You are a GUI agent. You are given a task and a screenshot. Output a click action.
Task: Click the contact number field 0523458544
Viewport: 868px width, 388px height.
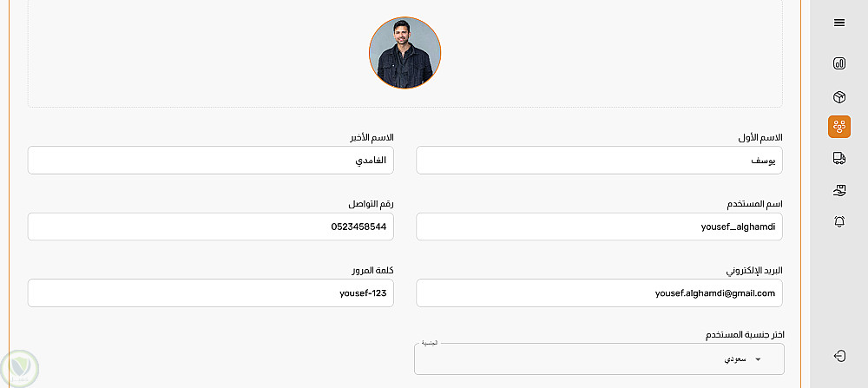tap(211, 227)
